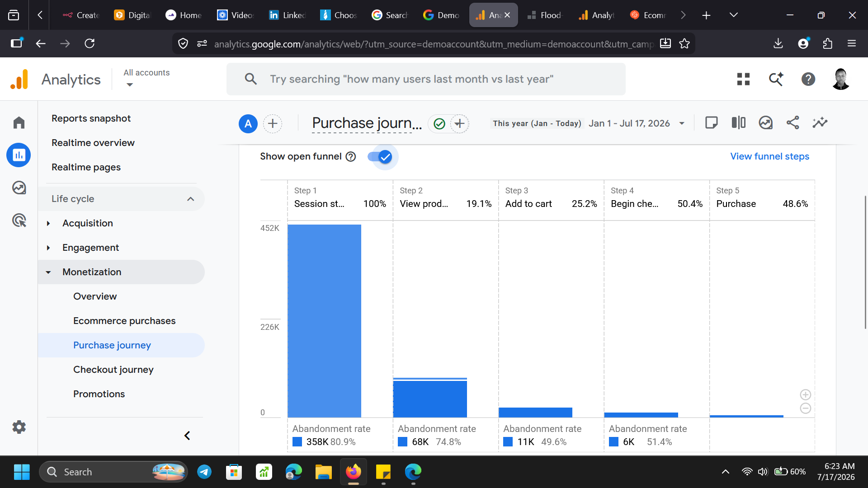Image resolution: width=868 pixels, height=488 pixels.
Task: Go back with the browser back arrow
Action: click(41, 43)
